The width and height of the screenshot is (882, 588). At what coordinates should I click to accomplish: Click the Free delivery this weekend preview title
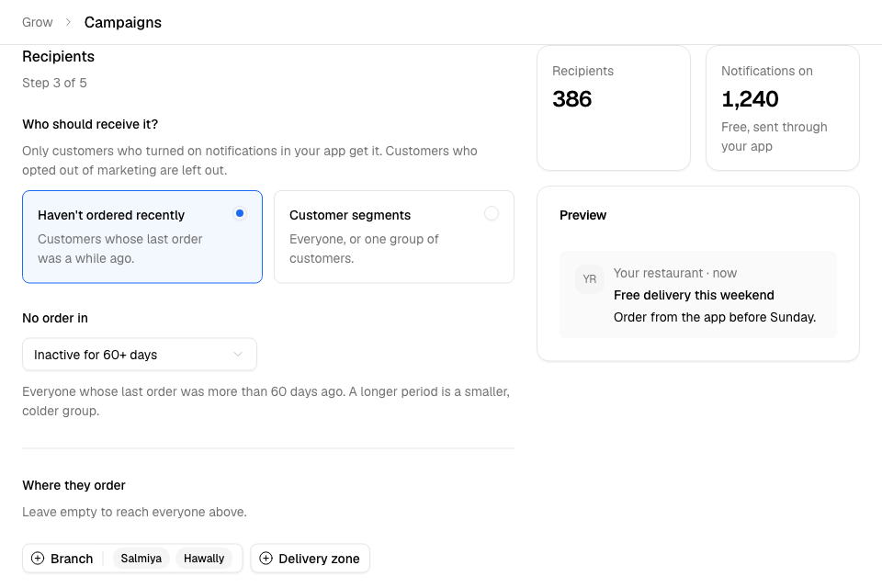(x=694, y=295)
